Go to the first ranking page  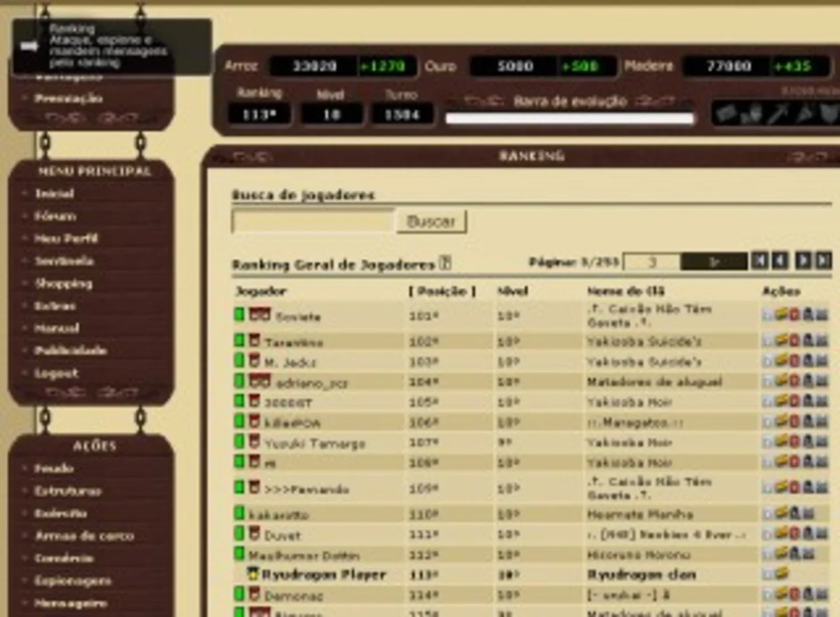(759, 261)
